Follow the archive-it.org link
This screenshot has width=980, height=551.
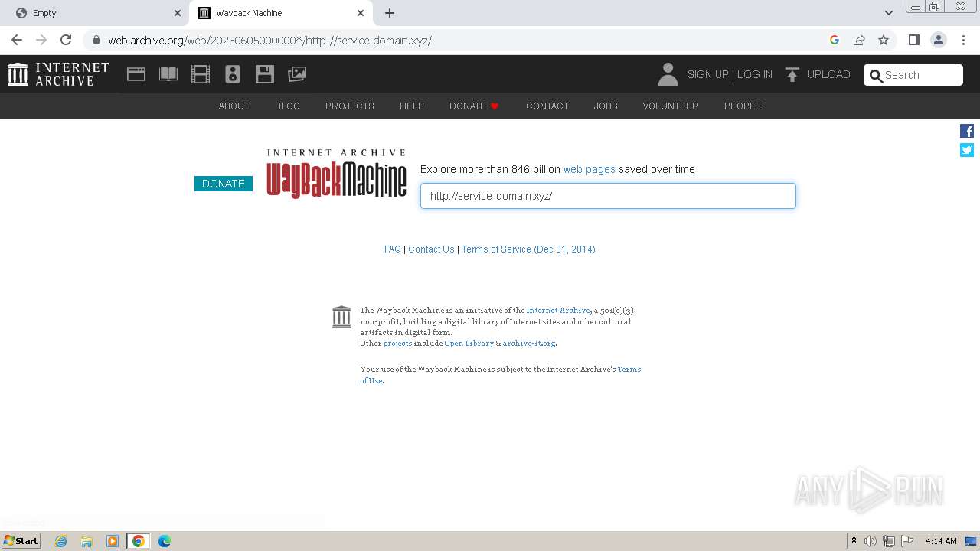[x=529, y=344]
